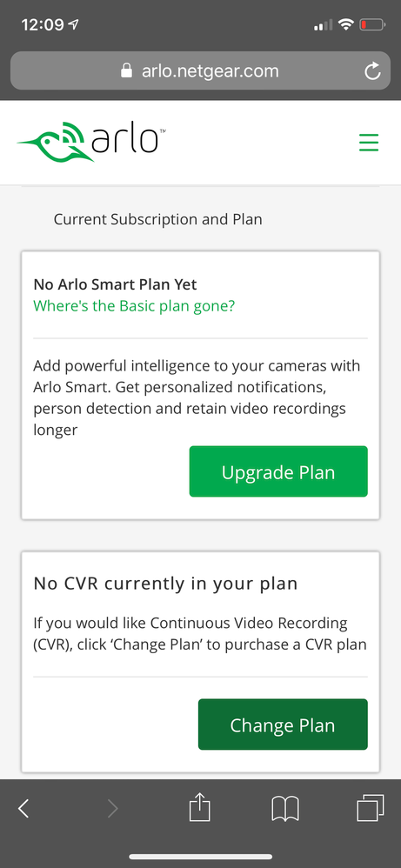Tap the Safari forward arrow
This screenshot has width=401, height=868.
pyautogui.click(x=112, y=809)
